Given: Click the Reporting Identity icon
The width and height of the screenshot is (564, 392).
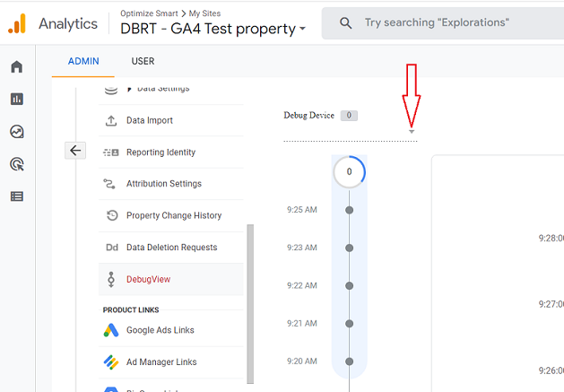Looking at the screenshot, I should [x=111, y=152].
